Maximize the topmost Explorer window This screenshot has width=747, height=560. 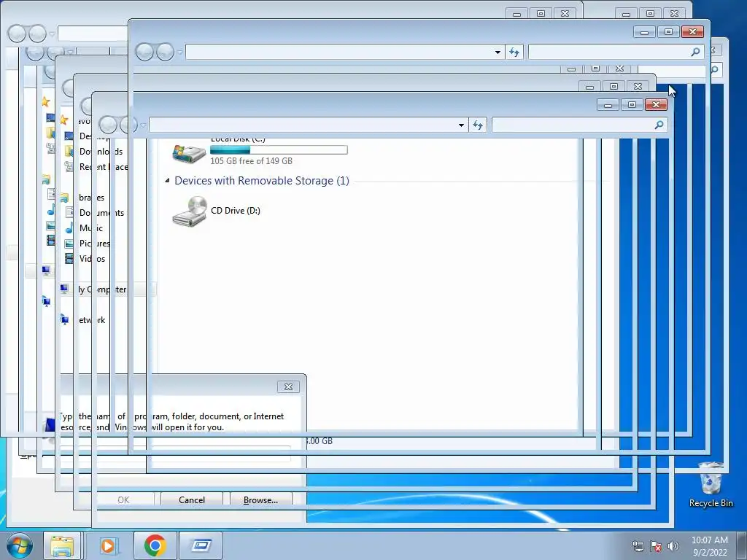668,32
